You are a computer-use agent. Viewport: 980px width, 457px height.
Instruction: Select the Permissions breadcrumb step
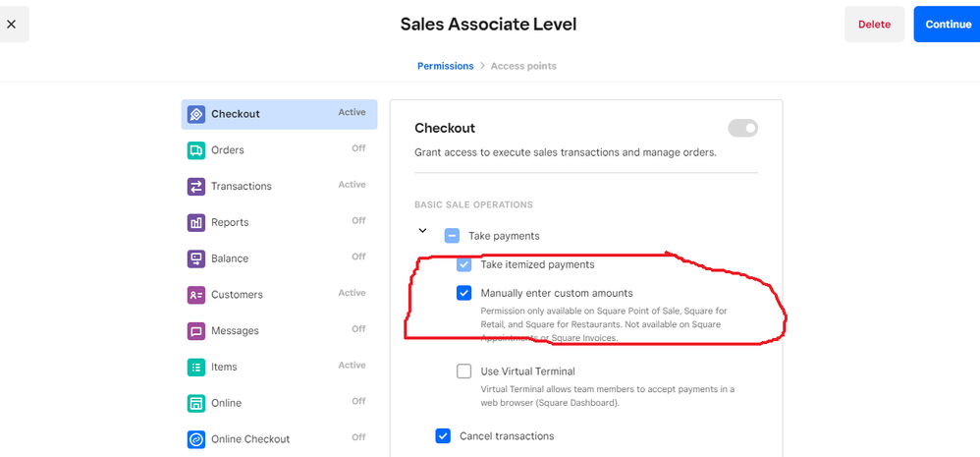(445, 66)
